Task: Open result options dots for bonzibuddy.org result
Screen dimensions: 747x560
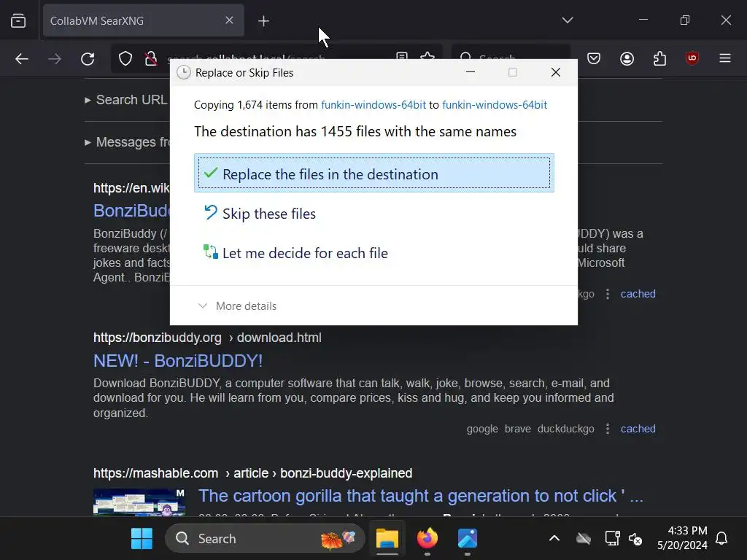Action: [x=608, y=429]
